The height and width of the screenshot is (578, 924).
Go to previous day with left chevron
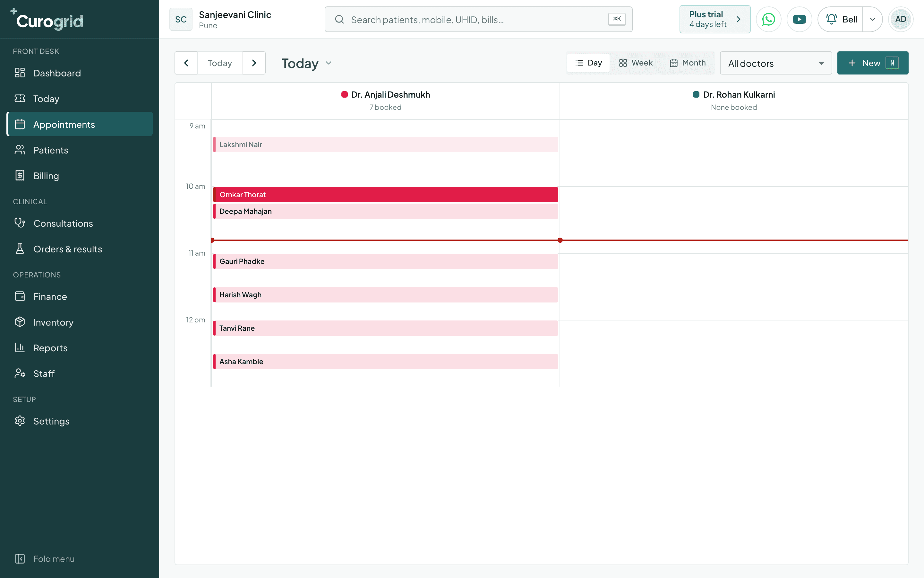coord(186,63)
